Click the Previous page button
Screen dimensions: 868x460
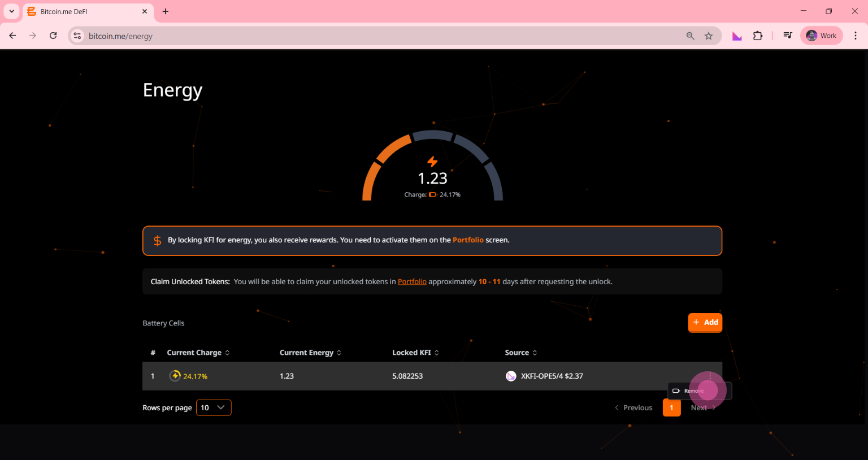[633, 407]
